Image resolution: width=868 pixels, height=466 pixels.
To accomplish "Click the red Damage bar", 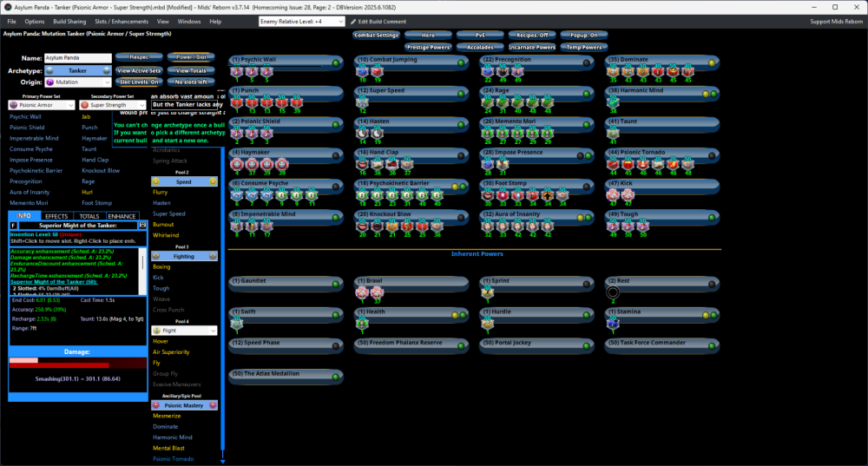I will [77, 363].
